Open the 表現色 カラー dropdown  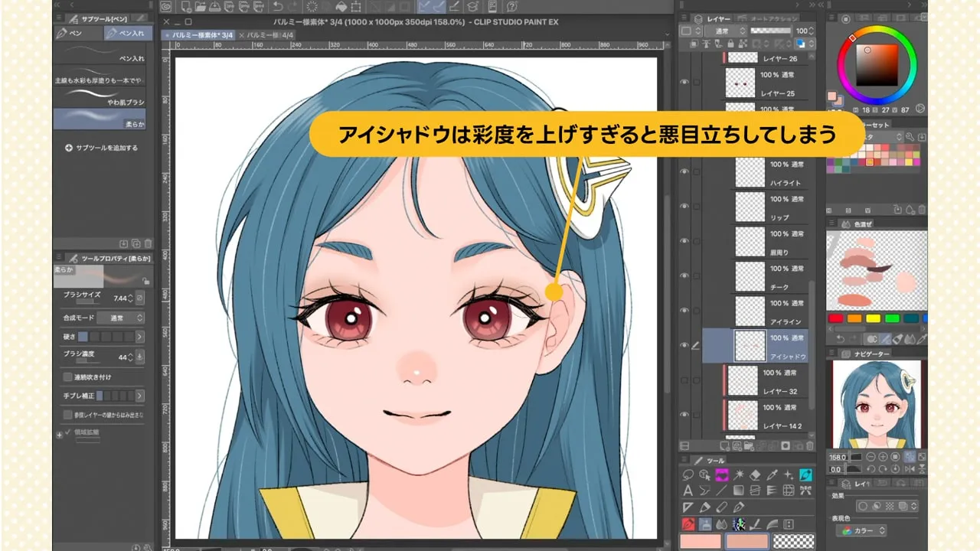[x=863, y=530]
